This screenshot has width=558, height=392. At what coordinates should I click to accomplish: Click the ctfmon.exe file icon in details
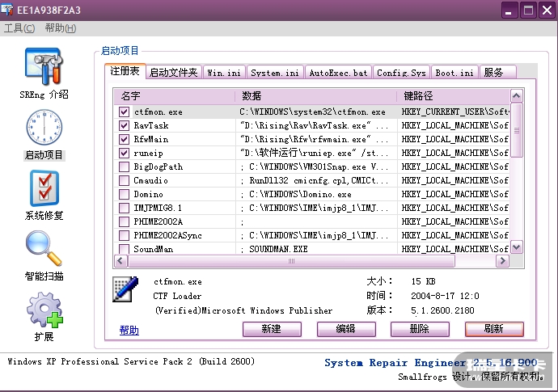click(125, 289)
